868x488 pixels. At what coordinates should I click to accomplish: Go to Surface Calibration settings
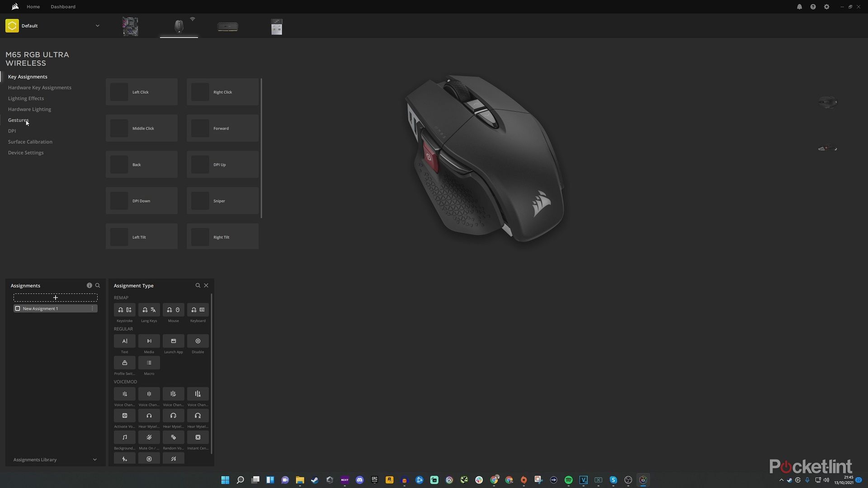coord(30,141)
